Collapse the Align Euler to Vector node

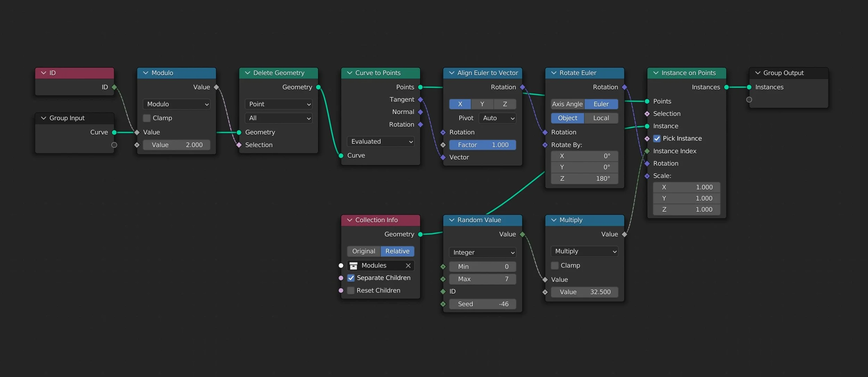coord(452,73)
